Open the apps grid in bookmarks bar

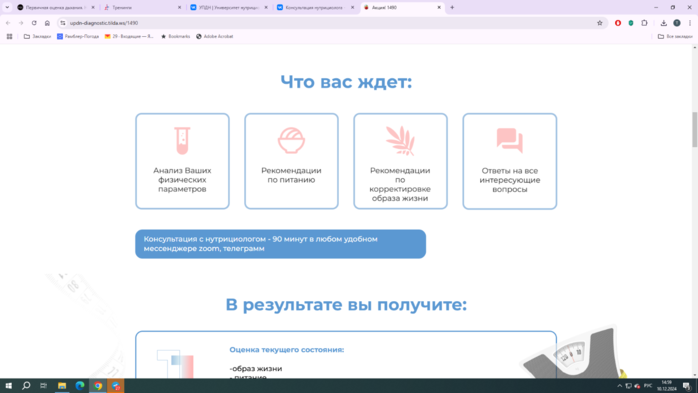pyautogui.click(x=9, y=36)
